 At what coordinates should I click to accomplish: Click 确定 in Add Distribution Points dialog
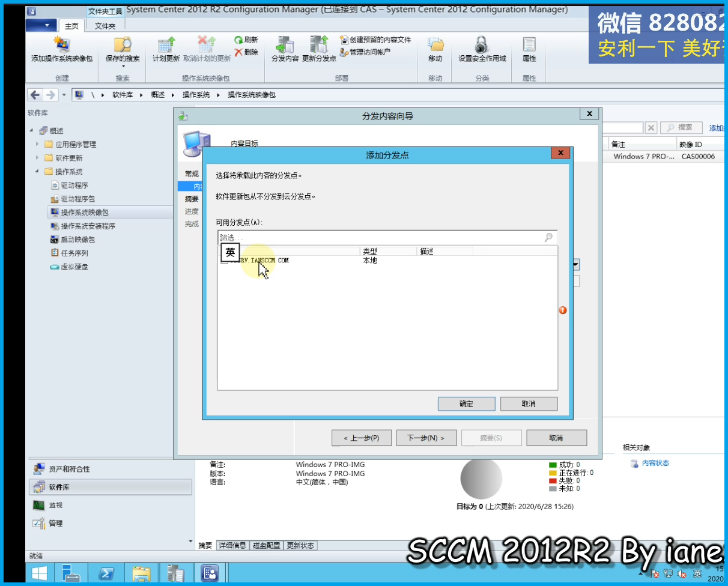coord(467,404)
